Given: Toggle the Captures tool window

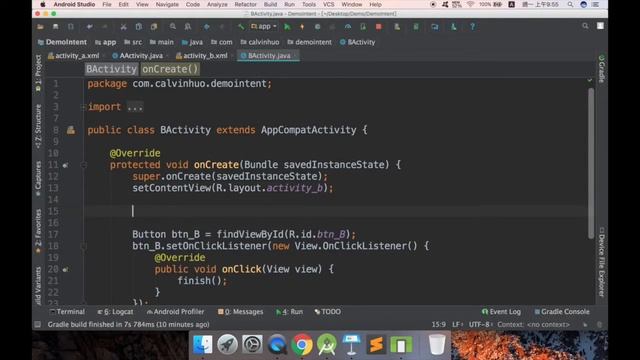Looking at the screenshot, I should point(38,178).
